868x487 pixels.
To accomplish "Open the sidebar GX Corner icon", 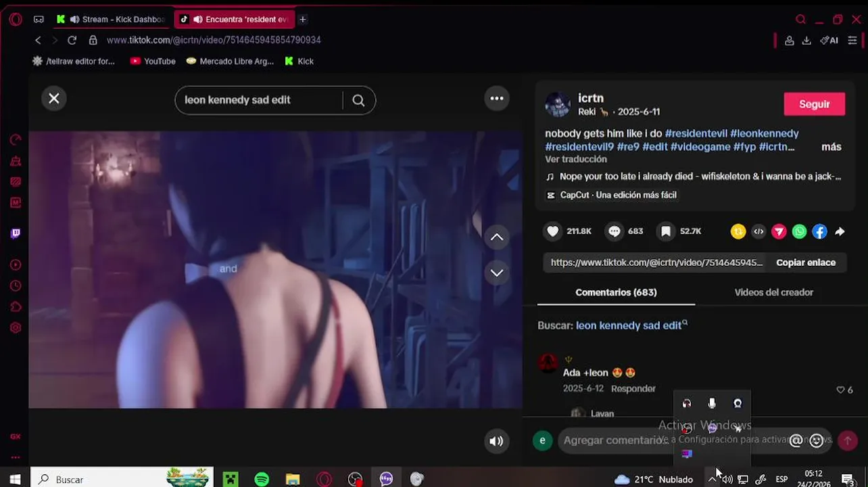I will tap(16, 437).
